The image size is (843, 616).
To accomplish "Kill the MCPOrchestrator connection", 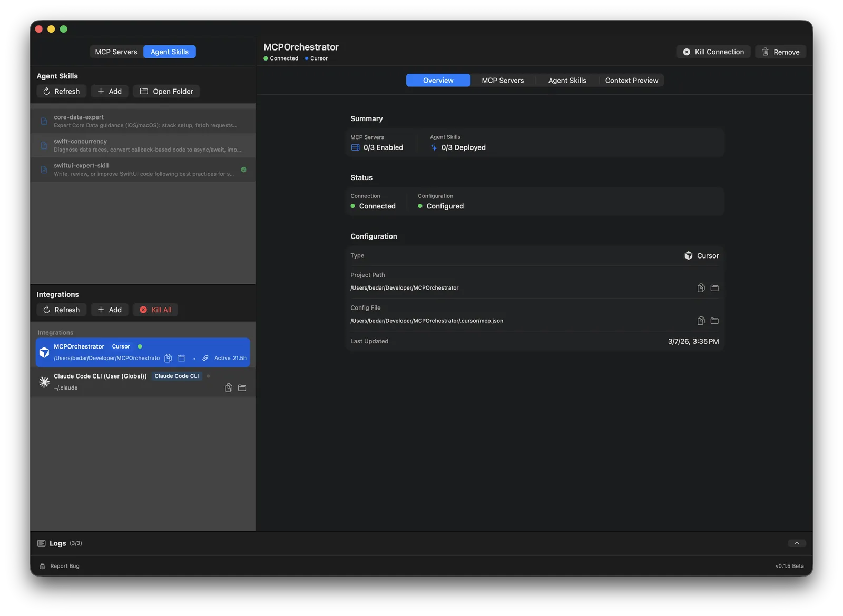I will [x=713, y=52].
